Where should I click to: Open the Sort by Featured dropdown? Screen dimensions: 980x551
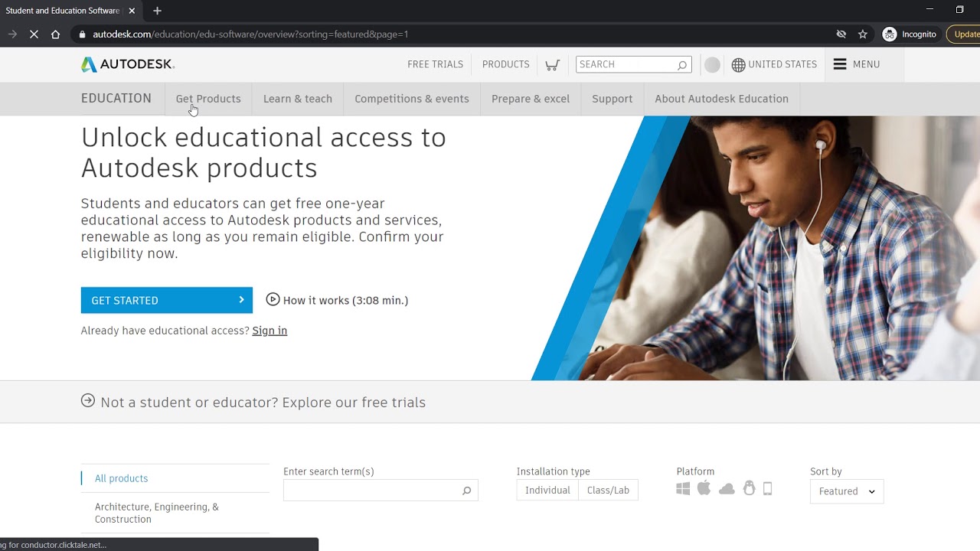[x=847, y=491]
